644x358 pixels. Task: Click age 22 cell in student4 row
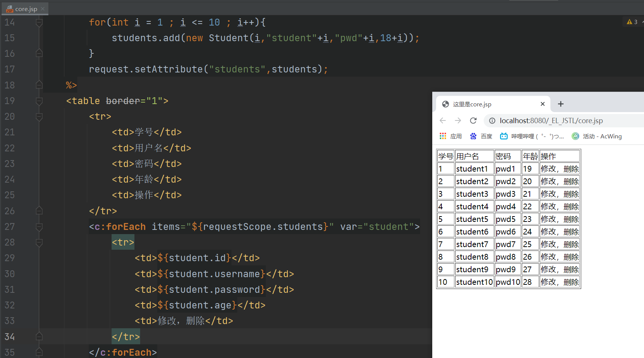coord(530,207)
